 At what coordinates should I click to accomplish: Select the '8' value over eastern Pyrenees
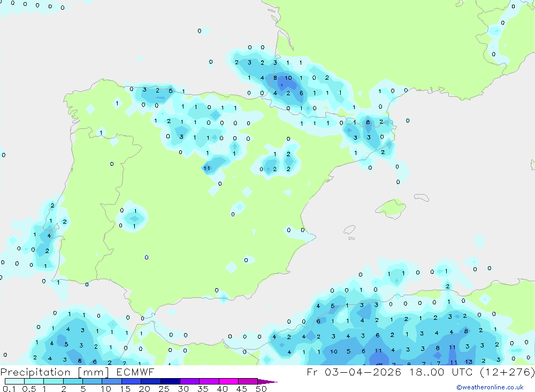click(368, 122)
